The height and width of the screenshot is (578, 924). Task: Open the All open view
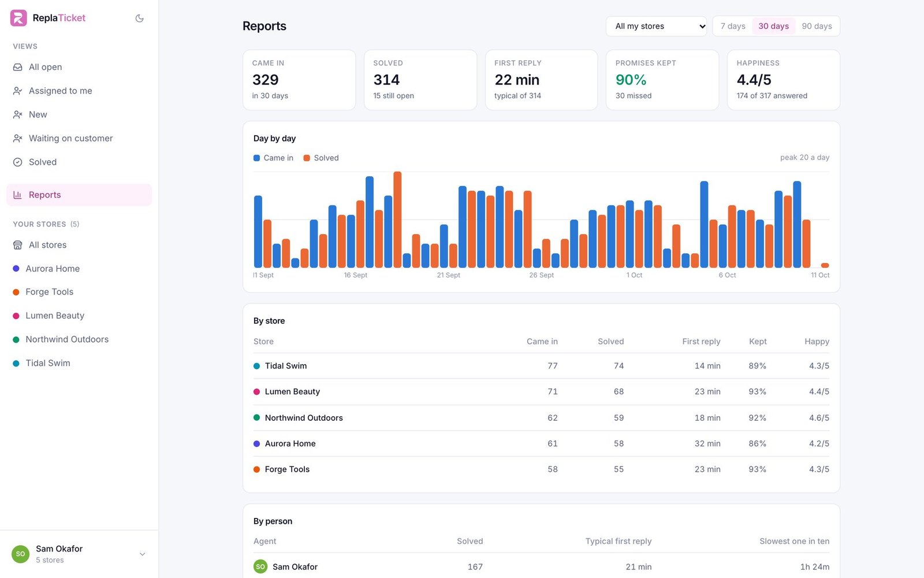pos(79,67)
